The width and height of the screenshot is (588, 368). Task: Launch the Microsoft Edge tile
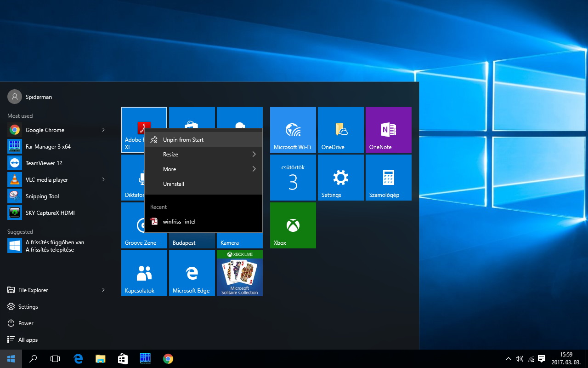point(192,273)
